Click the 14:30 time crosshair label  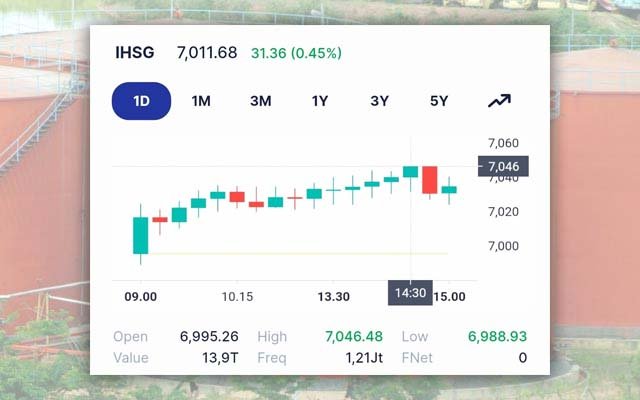(x=410, y=293)
